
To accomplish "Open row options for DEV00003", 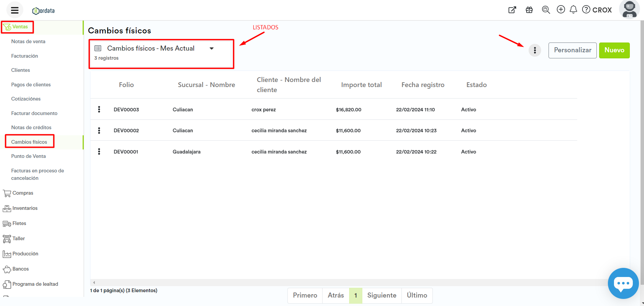I will [99, 109].
